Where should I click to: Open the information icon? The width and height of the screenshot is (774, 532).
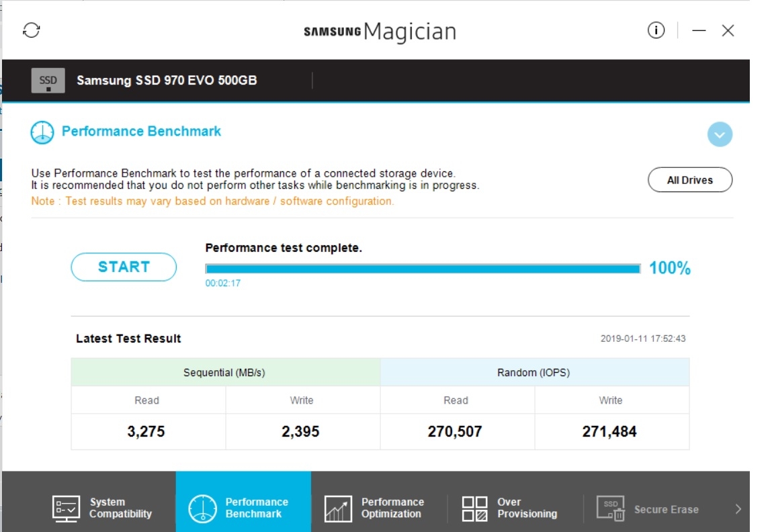click(656, 30)
